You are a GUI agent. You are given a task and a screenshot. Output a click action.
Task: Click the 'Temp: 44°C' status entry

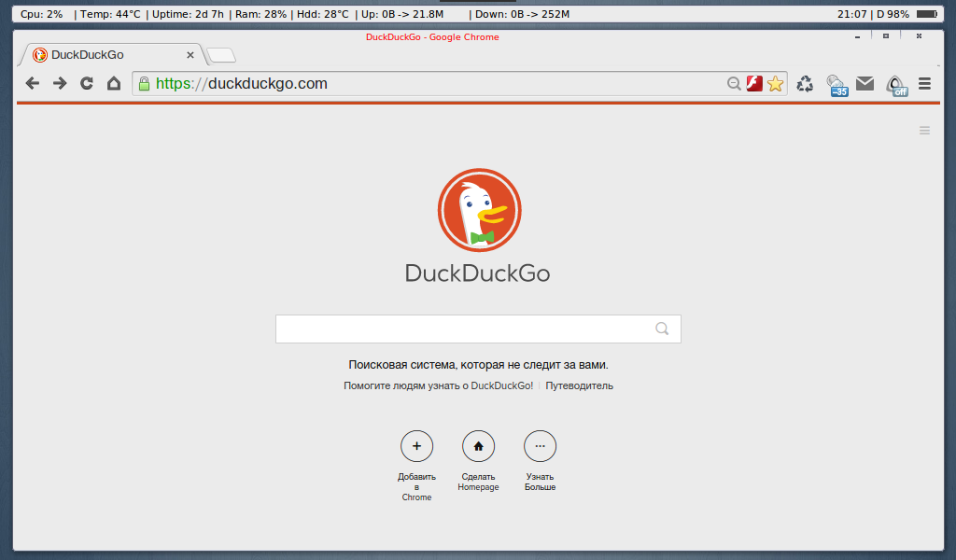pyautogui.click(x=110, y=14)
